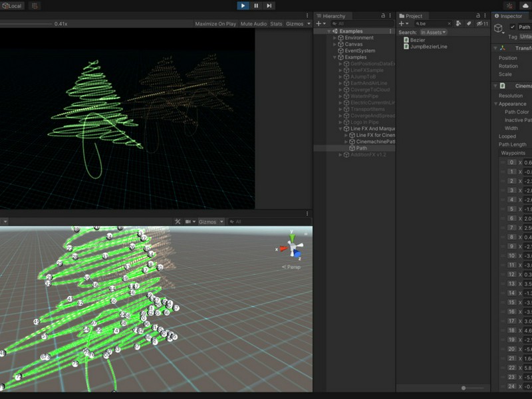Toggle Persp projection mode label

291,267
